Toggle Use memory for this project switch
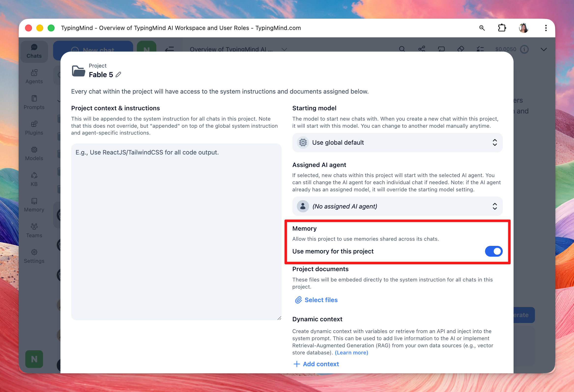The height and width of the screenshot is (392, 574). tap(493, 251)
